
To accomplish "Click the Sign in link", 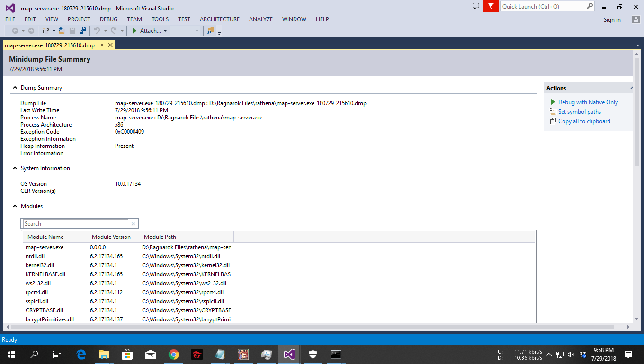I will (x=612, y=20).
